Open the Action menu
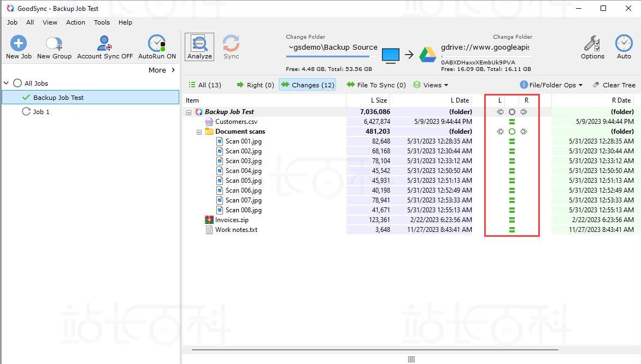 [75, 22]
